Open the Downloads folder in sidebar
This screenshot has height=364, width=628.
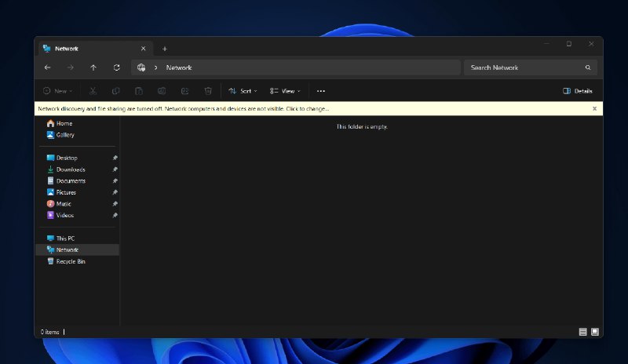tap(66, 169)
